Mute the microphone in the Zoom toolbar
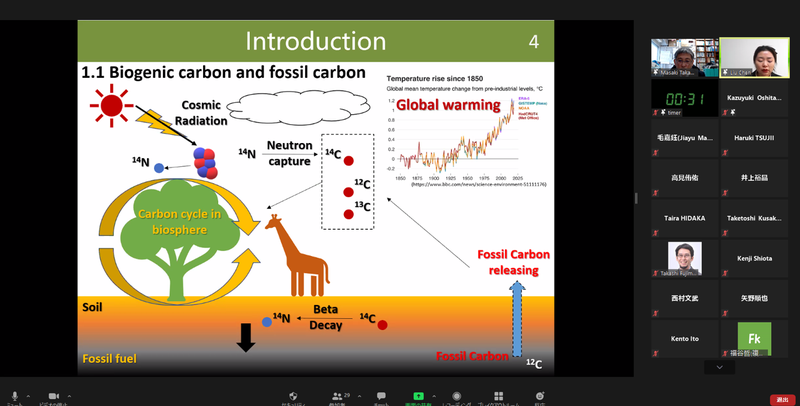 click(x=14, y=397)
